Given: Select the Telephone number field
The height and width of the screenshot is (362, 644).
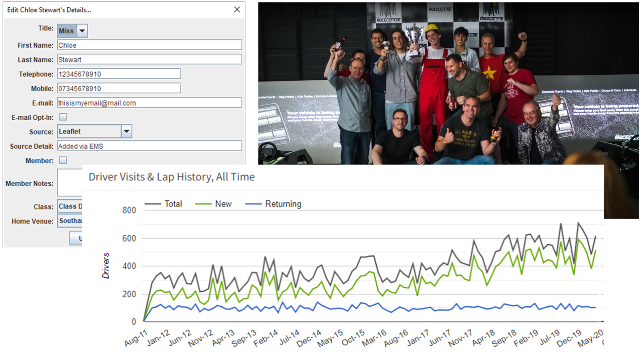Looking at the screenshot, I should (x=119, y=74).
